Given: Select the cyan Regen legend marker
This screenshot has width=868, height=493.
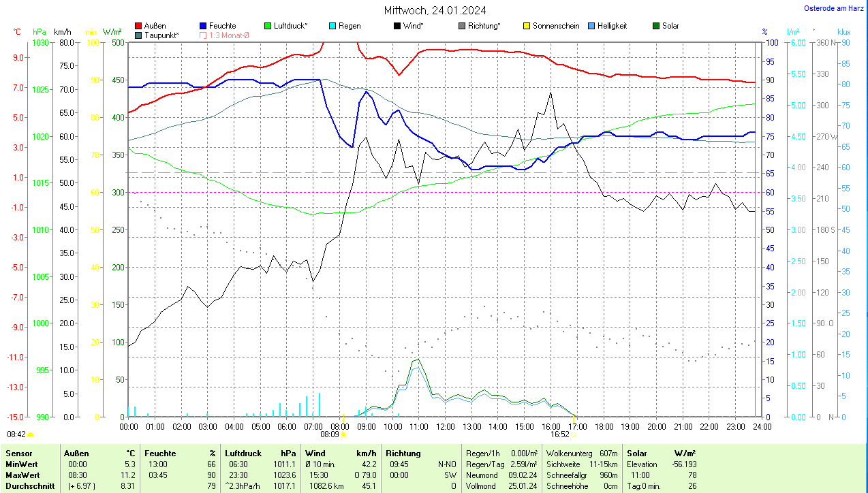Looking at the screenshot, I should click(x=332, y=26).
